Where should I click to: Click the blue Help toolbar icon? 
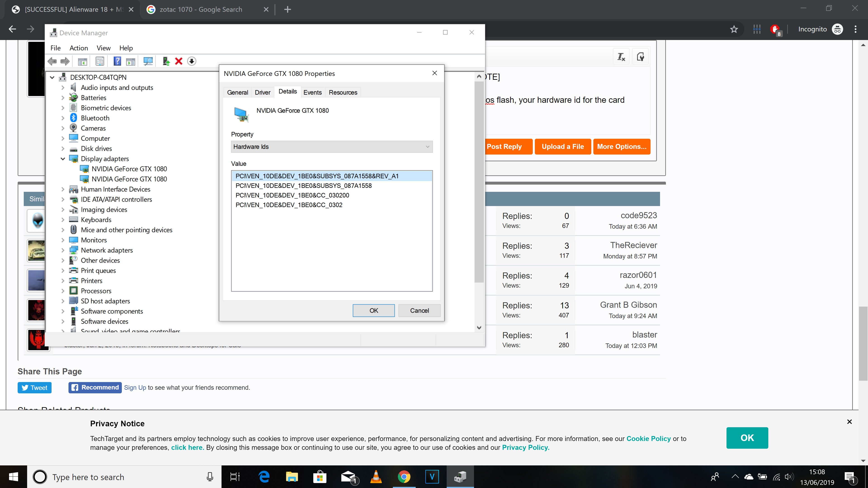click(x=117, y=61)
